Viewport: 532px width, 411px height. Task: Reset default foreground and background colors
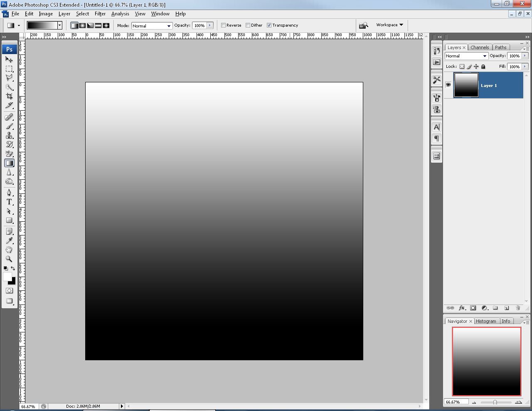click(5, 268)
